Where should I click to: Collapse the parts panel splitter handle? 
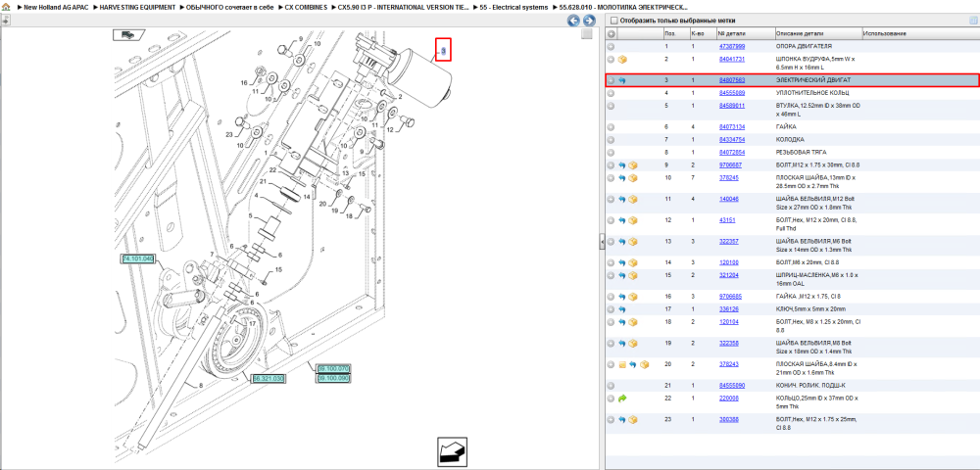tap(602, 241)
